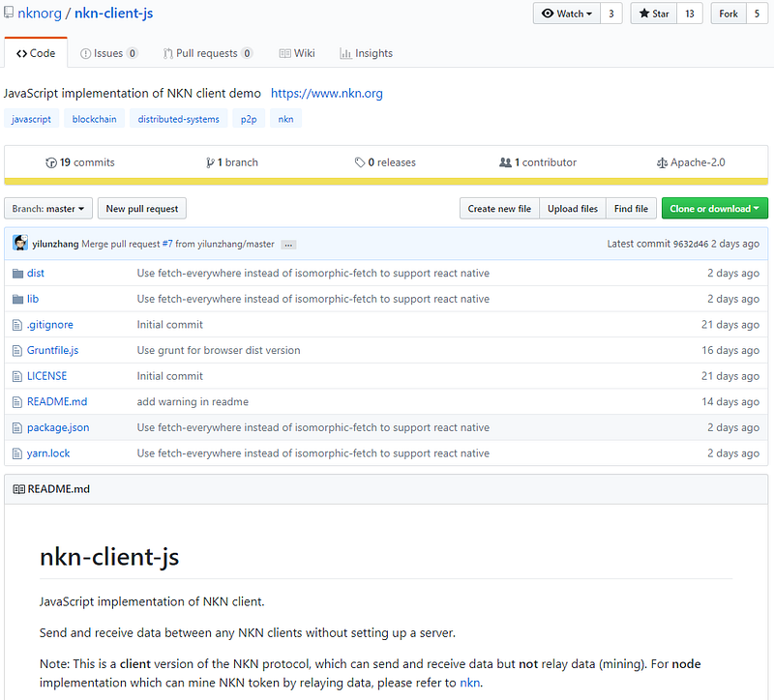Click Find file button
Viewport: 774px width, 700px height.
point(632,209)
